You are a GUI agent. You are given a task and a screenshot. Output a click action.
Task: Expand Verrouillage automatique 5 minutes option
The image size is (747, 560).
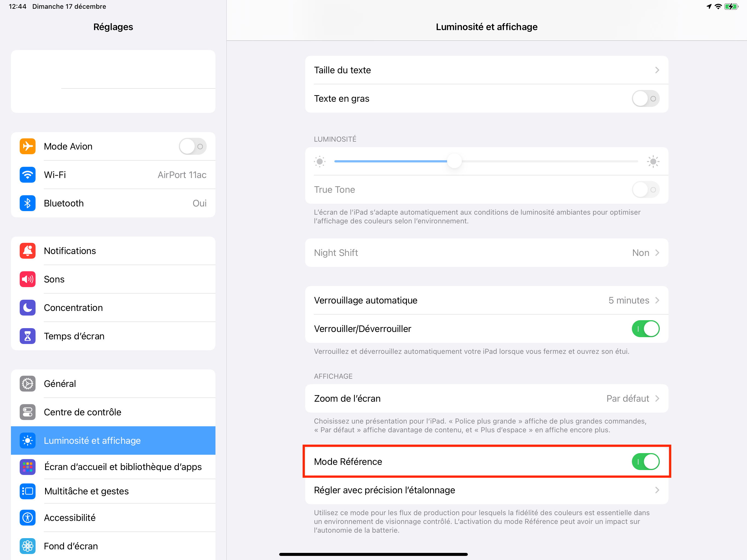pyautogui.click(x=487, y=300)
